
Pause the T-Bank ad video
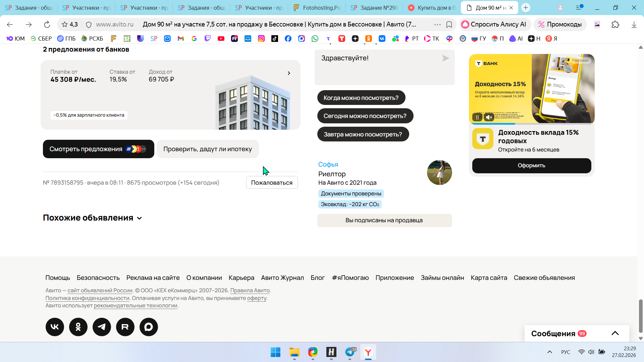[x=477, y=117]
